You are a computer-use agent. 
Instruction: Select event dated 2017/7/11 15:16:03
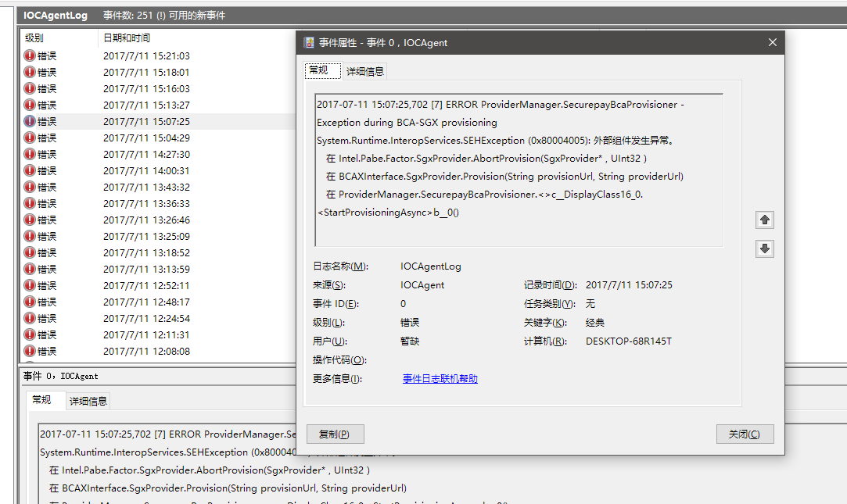146,88
